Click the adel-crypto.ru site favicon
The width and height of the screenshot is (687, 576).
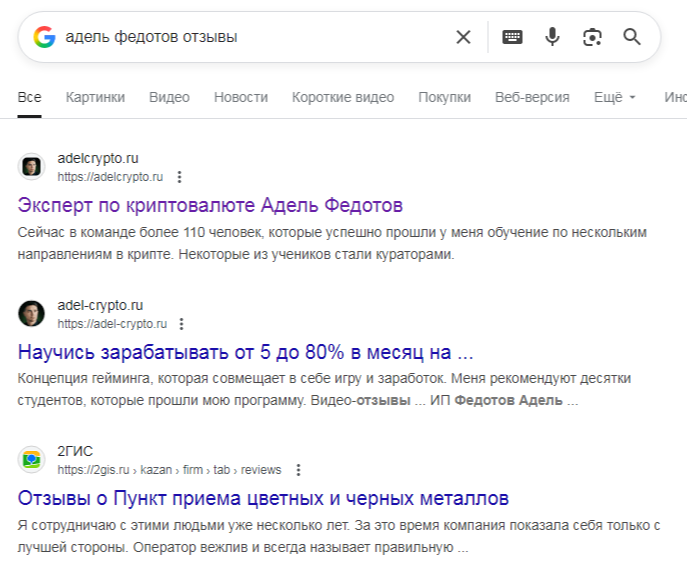[32, 314]
